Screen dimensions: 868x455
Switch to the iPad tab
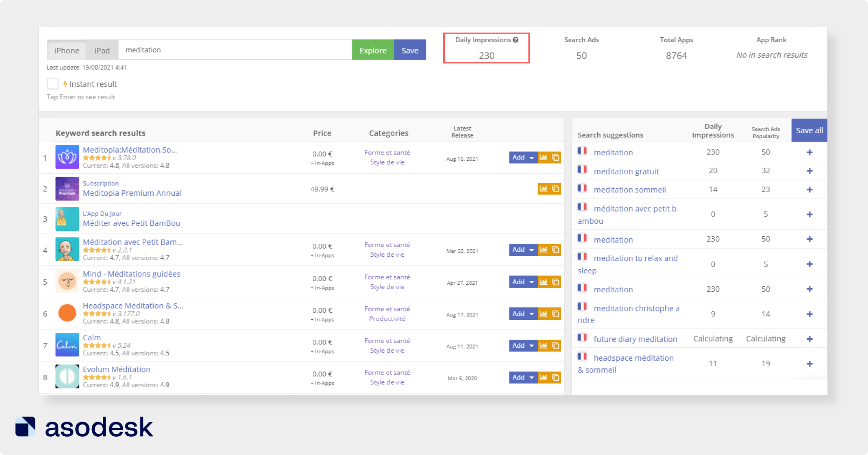pos(102,50)
